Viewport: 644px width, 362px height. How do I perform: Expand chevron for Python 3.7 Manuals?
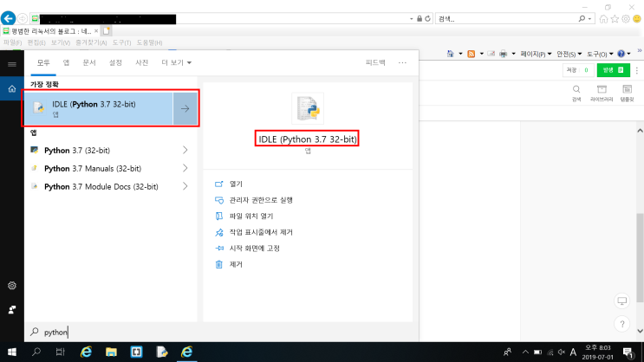pyautogui.click(x=185, y=168)
